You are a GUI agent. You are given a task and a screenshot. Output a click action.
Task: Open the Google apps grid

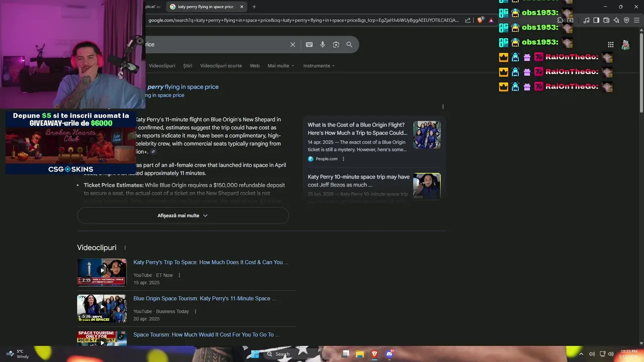[x=610, y=44]
